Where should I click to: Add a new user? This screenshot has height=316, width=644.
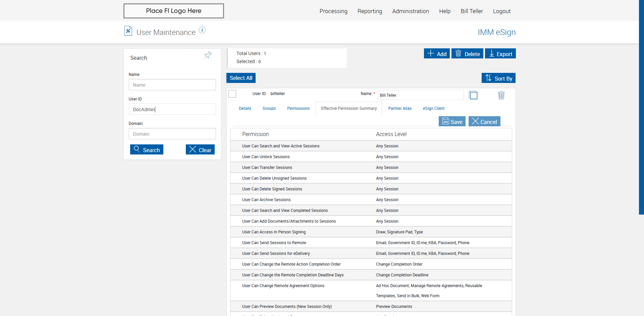click(x=437, y=54)
